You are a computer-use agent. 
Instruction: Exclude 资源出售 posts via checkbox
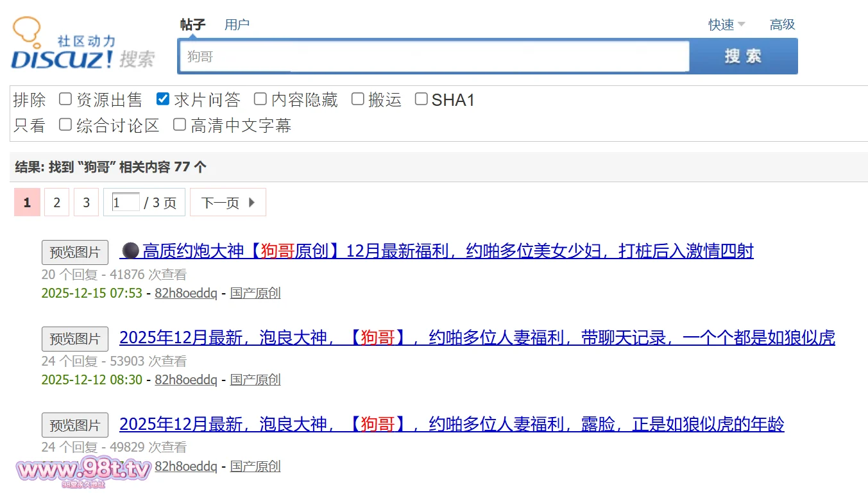tap(65, 99)
